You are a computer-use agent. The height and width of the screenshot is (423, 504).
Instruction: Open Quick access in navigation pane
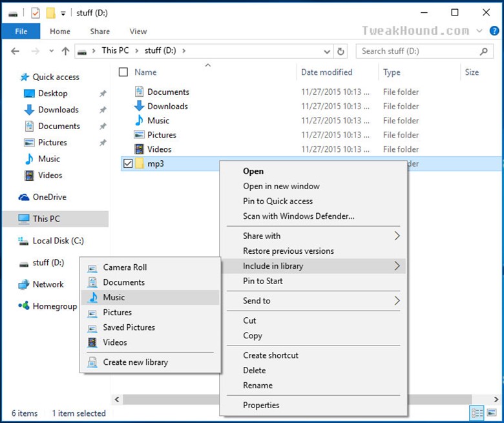[x=56, y=77]
